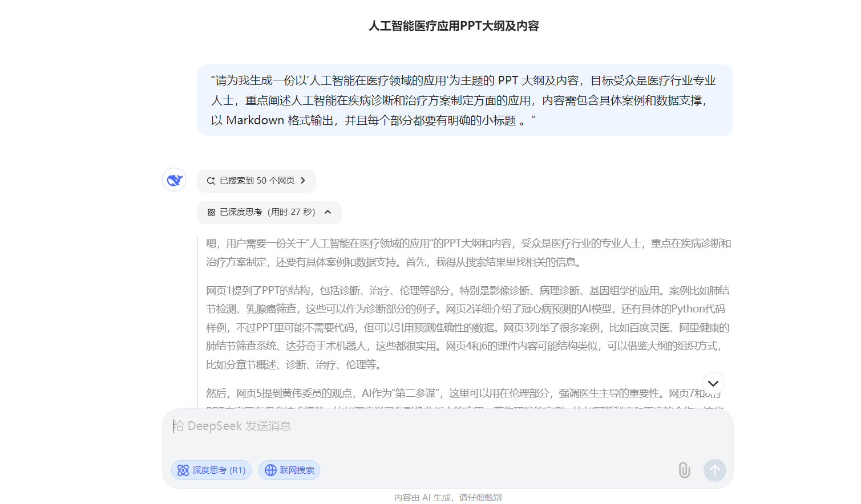861x504 pixels.
Task: Click the 已深度思考 (用时 27 秒) label
Action: pyautogui.click(x=267, y=212)
